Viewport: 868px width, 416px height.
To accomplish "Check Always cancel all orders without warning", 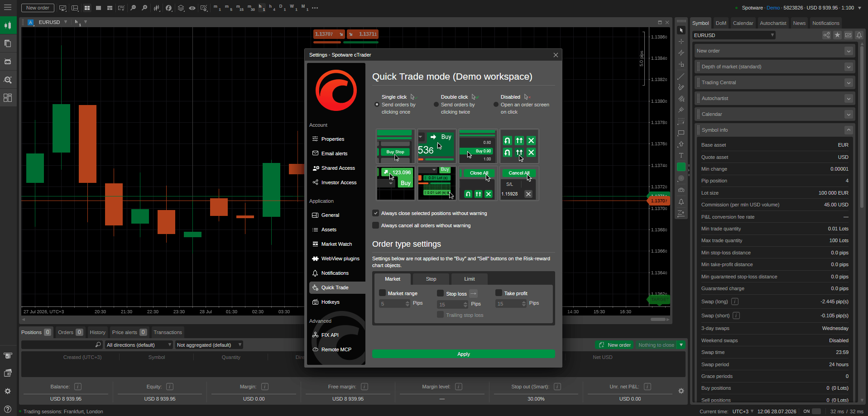I will click(375, 225).
